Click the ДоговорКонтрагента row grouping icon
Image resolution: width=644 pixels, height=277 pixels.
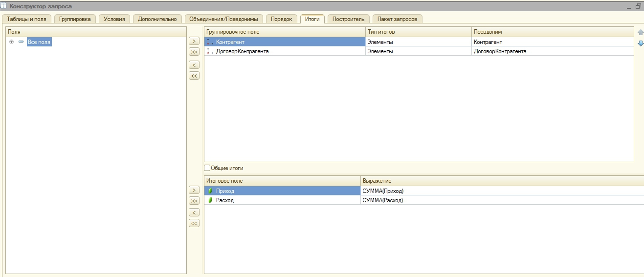coord(210,51)
